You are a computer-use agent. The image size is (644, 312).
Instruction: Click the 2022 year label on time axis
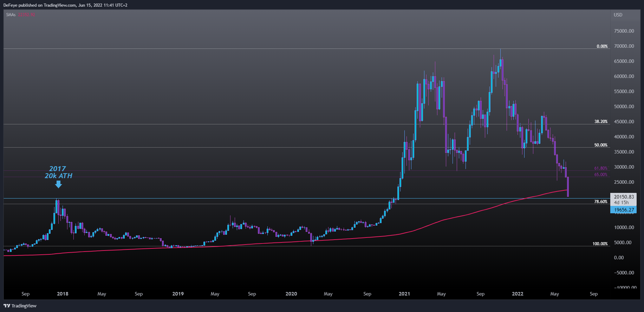coord(518,294)
